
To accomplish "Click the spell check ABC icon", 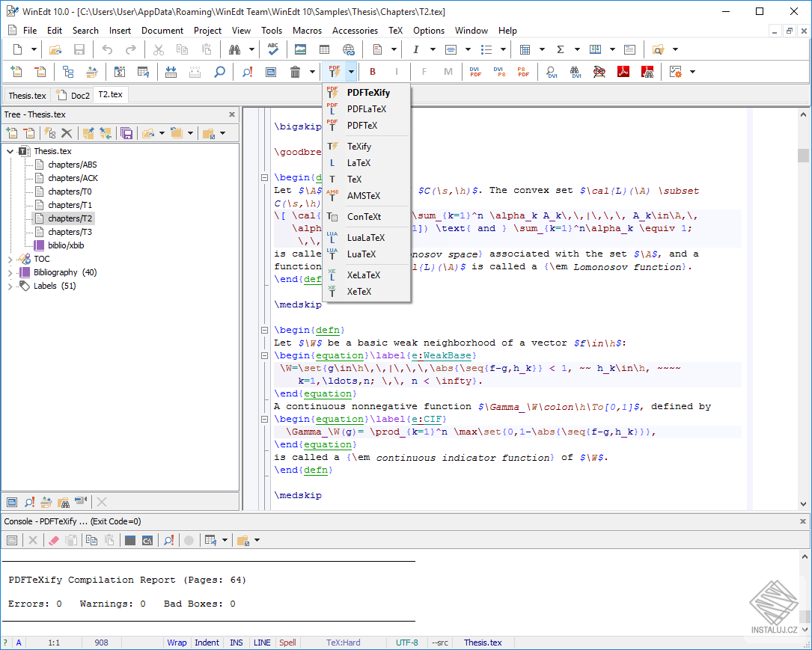I will pyautogui.click(x=273, y=49).
